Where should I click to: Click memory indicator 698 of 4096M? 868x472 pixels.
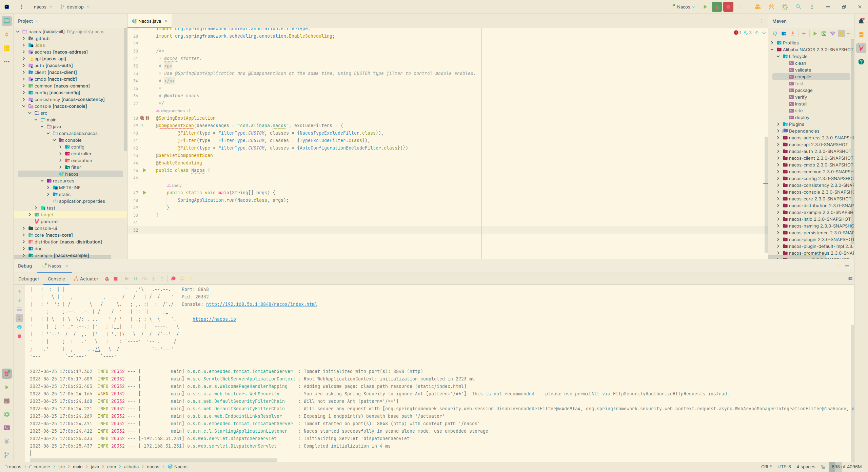click(x=847, y=467)
